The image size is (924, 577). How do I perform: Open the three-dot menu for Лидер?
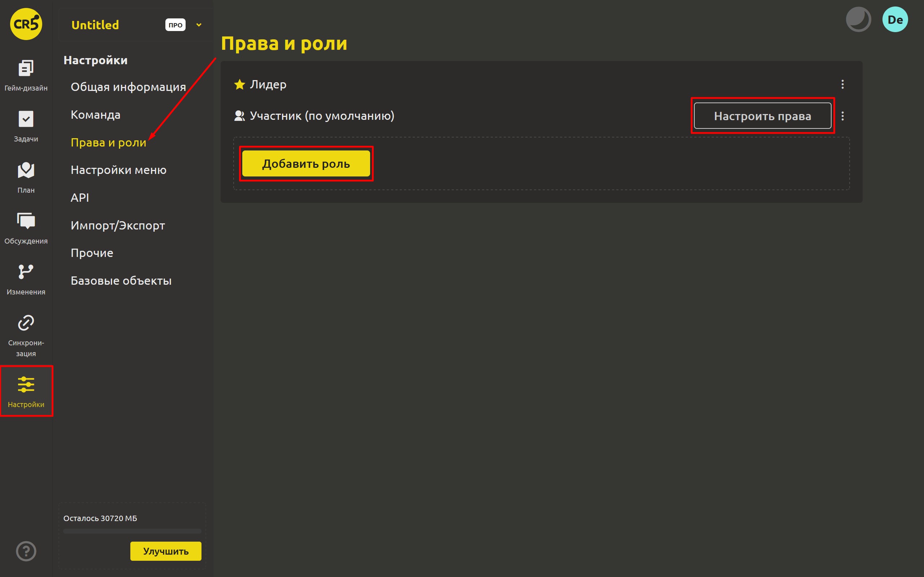[842, 84]
